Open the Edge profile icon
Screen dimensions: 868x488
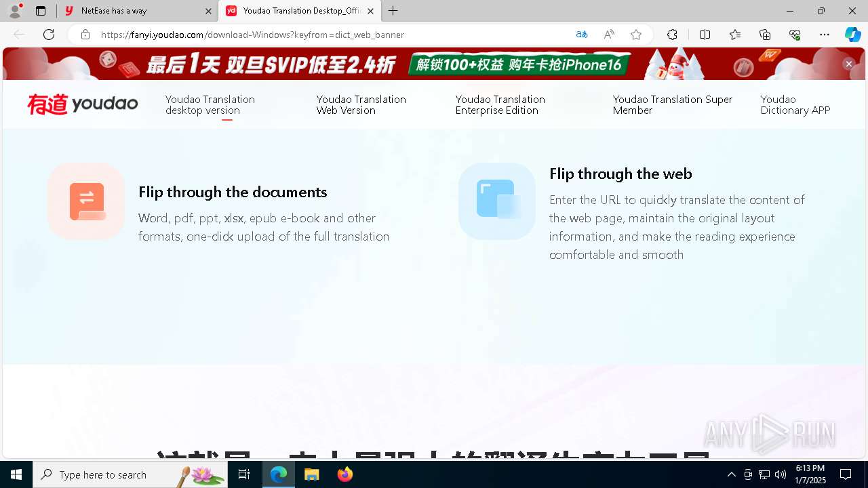tap(15, 11)
